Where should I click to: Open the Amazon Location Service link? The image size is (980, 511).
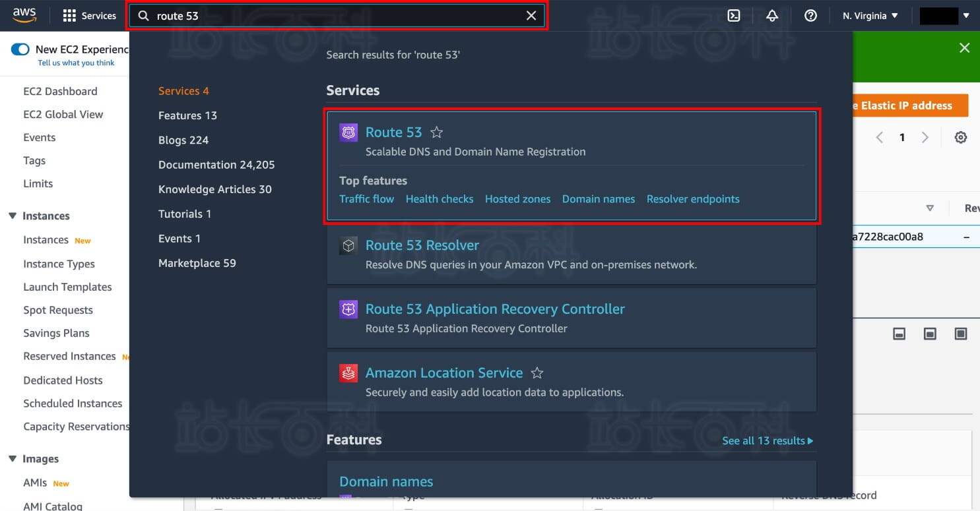pyautogui.click(x=444, y=373)
